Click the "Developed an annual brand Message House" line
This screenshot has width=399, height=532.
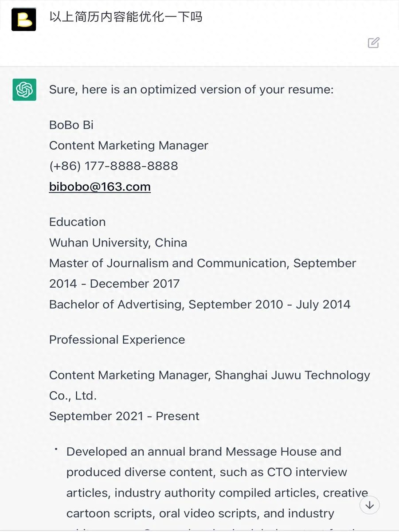[x=203, y=452]
